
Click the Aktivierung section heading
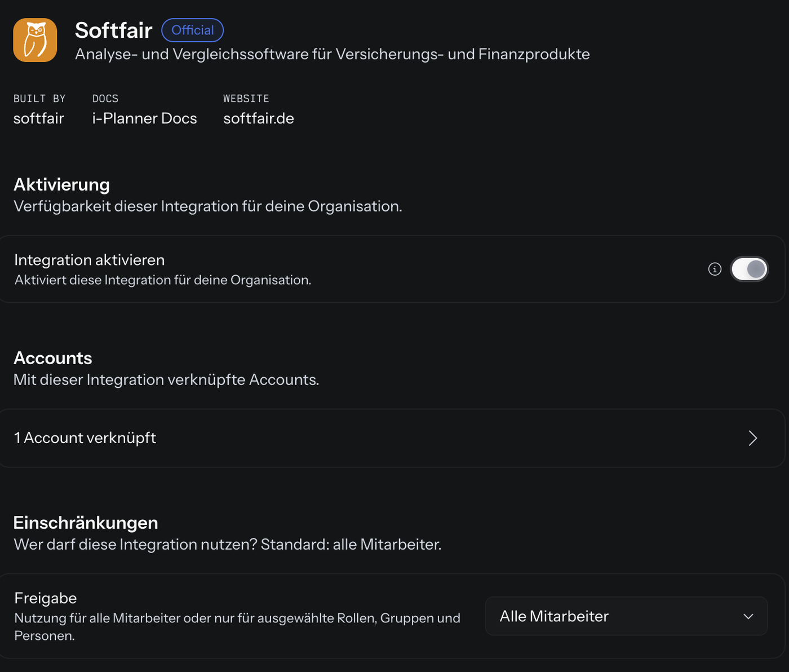(x=62, y=184)
